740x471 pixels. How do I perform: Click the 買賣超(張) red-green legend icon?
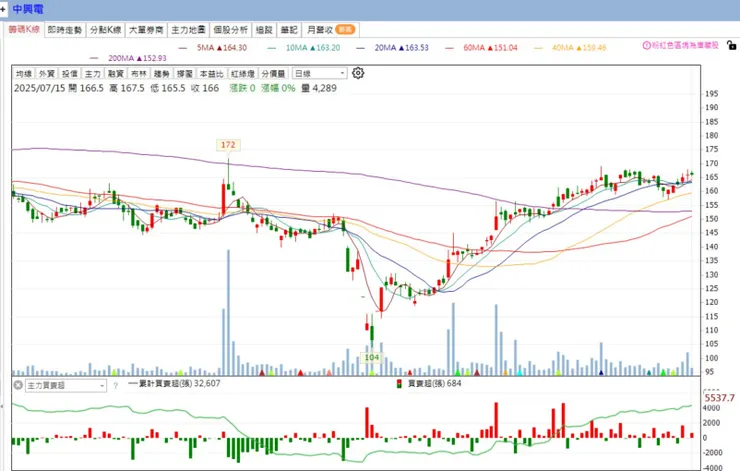click(x=399, y=384)
